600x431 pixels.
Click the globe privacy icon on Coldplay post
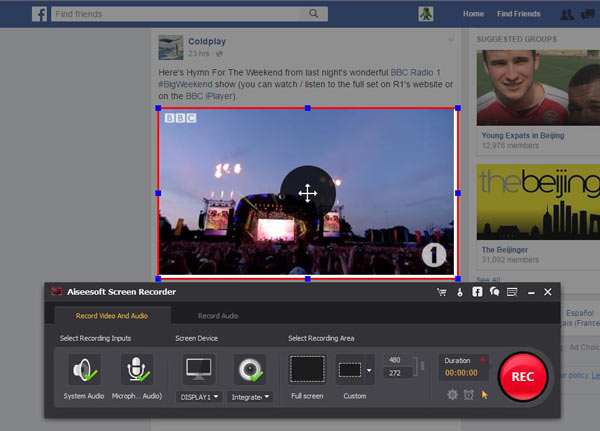(219, 54)
